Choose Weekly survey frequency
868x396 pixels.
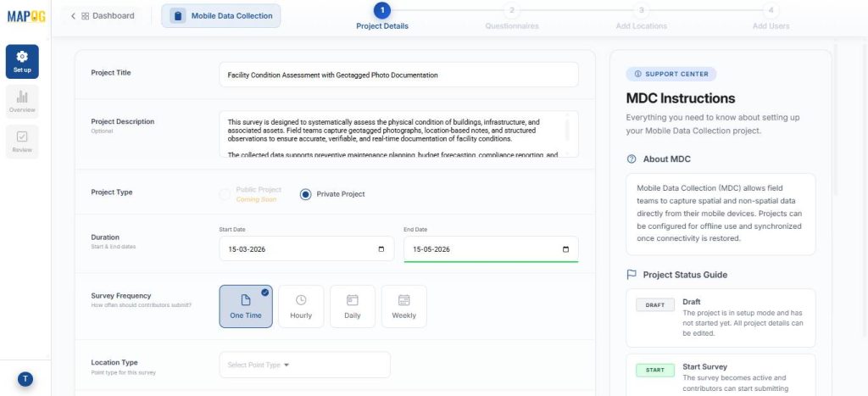(x=404, y=306)
